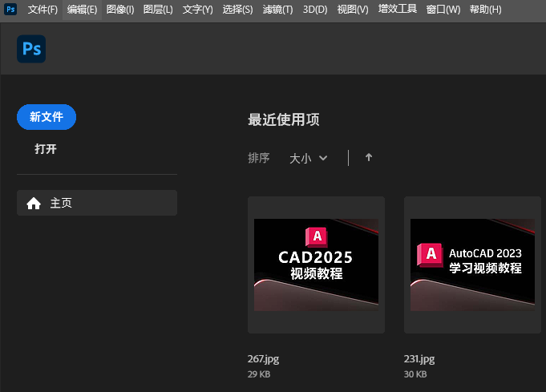The width and height of the screenshot is (546, 392).
Task: Click the 最近使用项 heading
Action: tap(284, 119)
